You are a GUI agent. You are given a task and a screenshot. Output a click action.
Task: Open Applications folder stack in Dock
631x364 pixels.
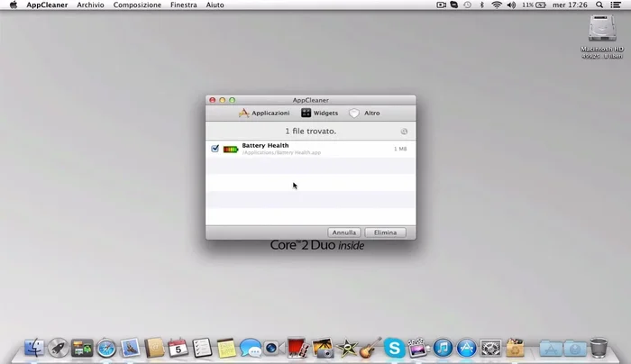pyautogui.click(x=551, y=349)
